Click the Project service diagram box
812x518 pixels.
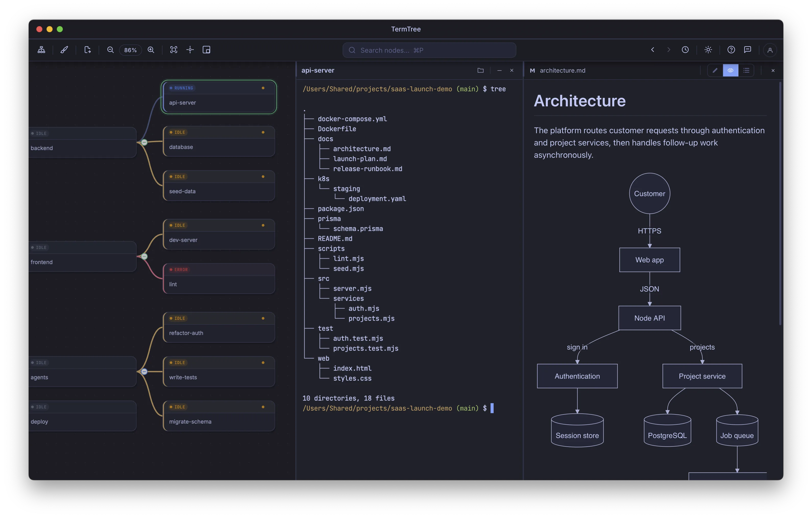pyautogui.click(x=702, y=376)
